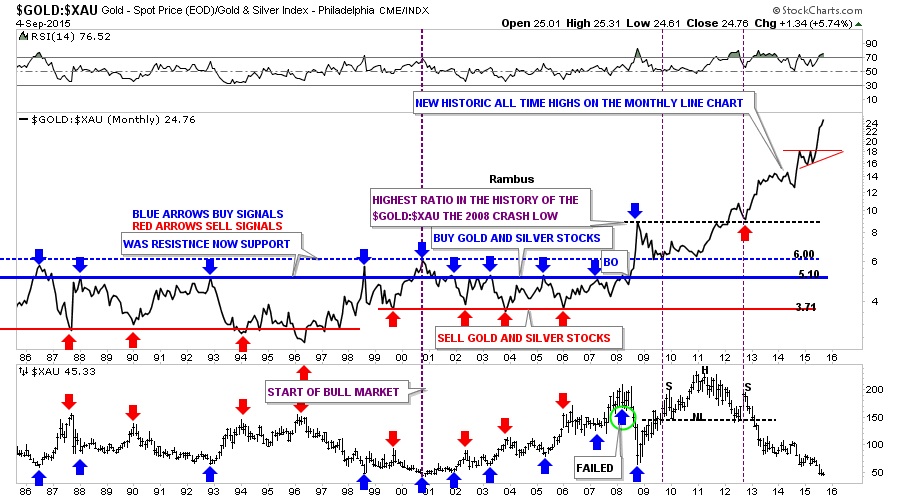Click the H head label on XAU chart
The width and height of the screenshot is (900, 500).
pos(705,370)
